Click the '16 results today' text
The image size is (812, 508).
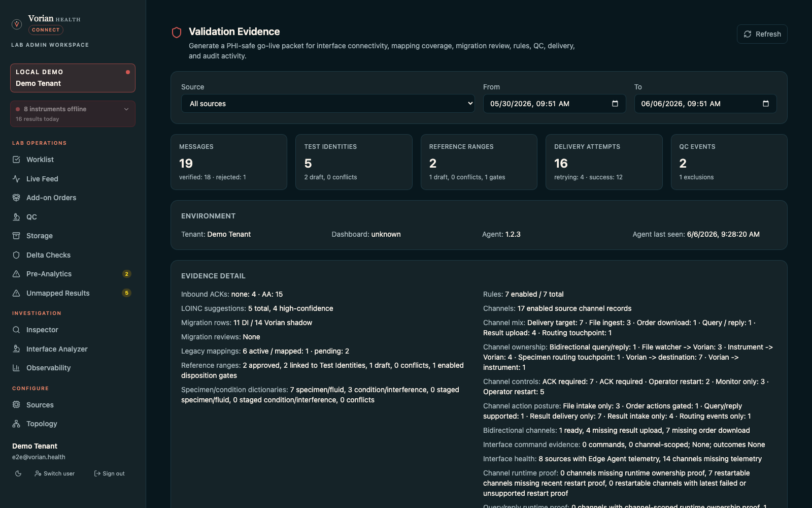38,119
